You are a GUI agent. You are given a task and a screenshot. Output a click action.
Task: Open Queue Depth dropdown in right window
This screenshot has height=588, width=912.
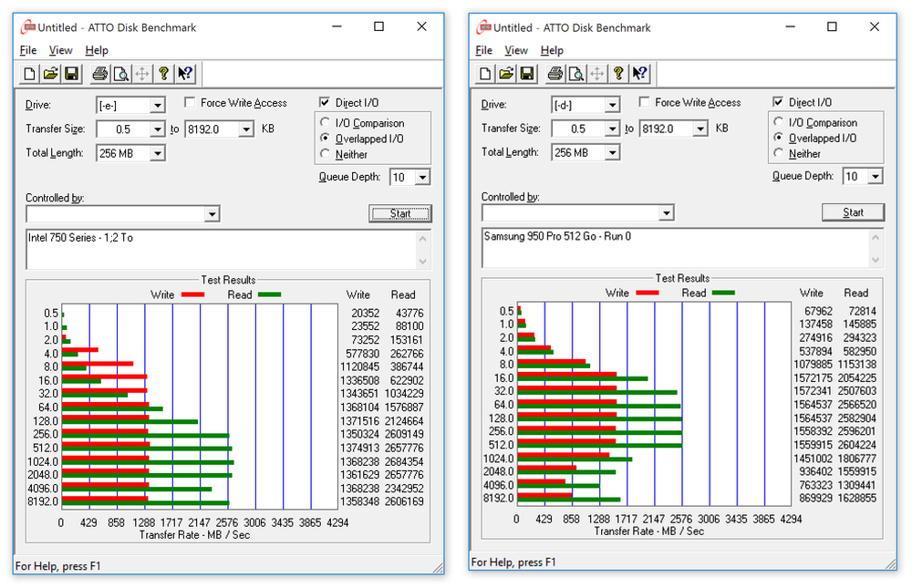point(876,176)
